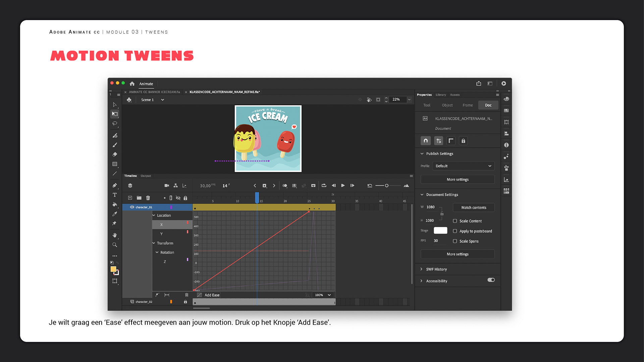This screenshot has width=644, height=362.
Task: Enable the Scale Content checkbox
Action: [455, 221]
